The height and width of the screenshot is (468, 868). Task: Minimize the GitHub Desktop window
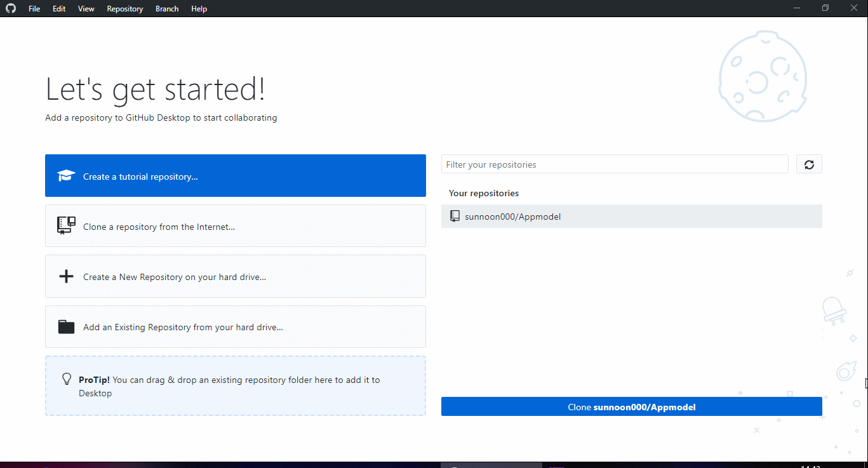[797, 8]
